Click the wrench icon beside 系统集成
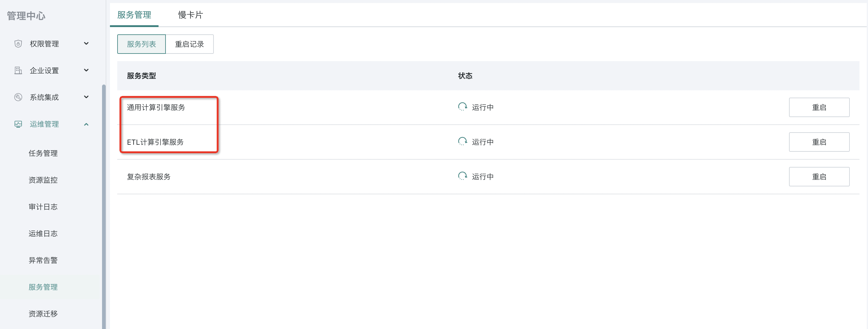This screenshot has width=868, height=329. point(18,97)
